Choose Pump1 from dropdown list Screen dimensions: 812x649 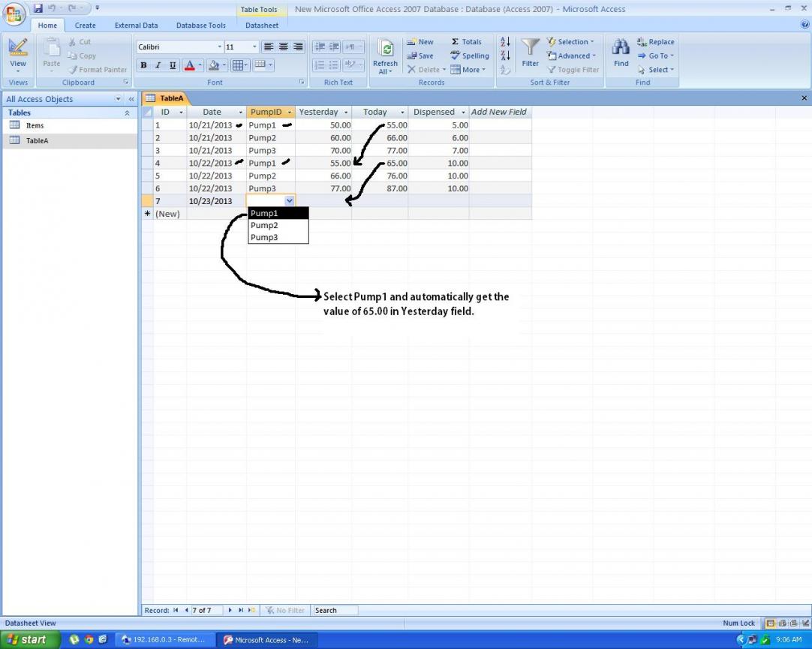point(278,213)
